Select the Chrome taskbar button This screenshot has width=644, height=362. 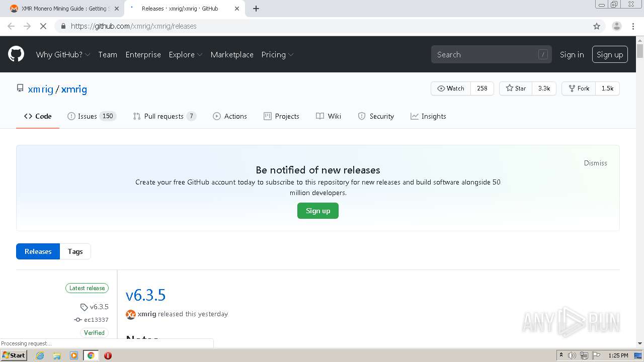(x=91, y=355)
